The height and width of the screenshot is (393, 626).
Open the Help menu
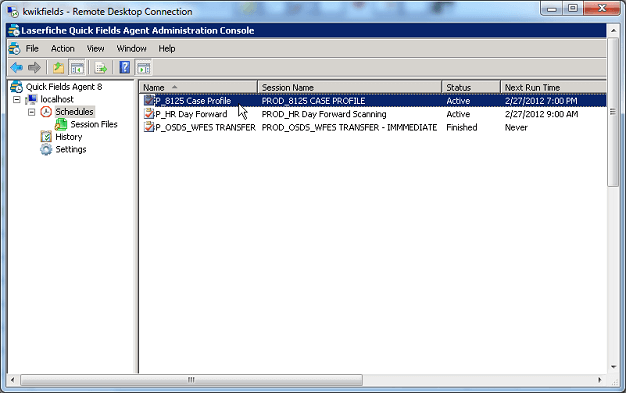(x=166, y=48)
